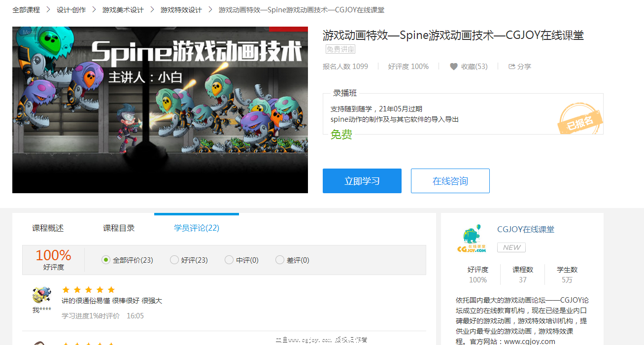Click the course title heading text
This screenshot has width=644, height=345.
453,35
